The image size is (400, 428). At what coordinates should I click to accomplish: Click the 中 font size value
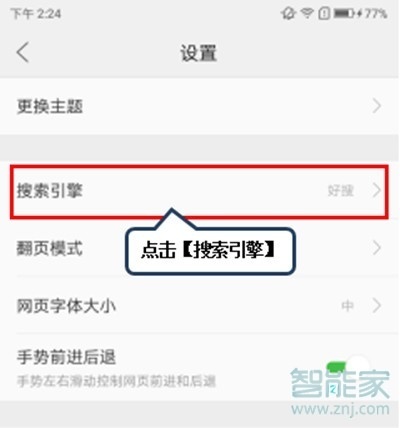pos(347,306)
